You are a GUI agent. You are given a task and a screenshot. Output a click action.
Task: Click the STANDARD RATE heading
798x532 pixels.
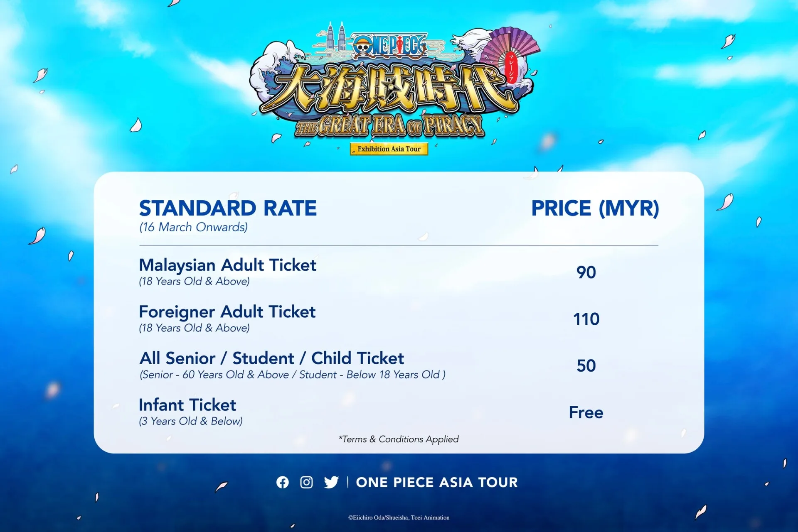228,208
